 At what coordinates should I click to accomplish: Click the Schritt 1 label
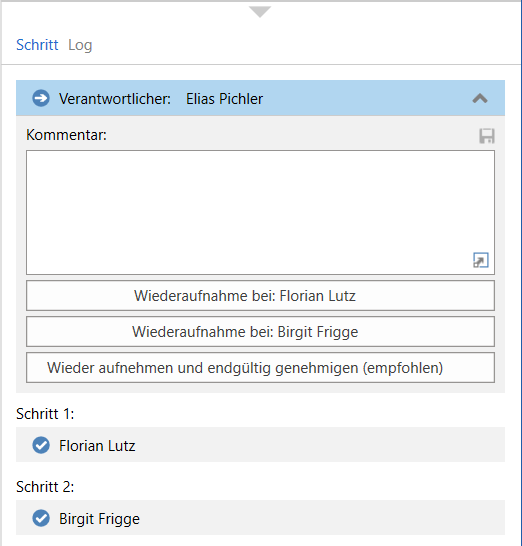tap(45, 414)
